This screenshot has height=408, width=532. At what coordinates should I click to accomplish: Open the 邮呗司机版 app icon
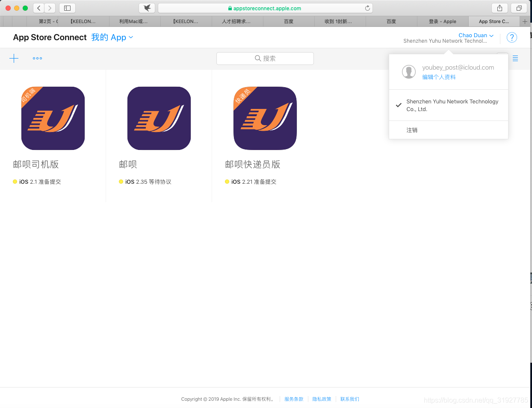(53, 118)
